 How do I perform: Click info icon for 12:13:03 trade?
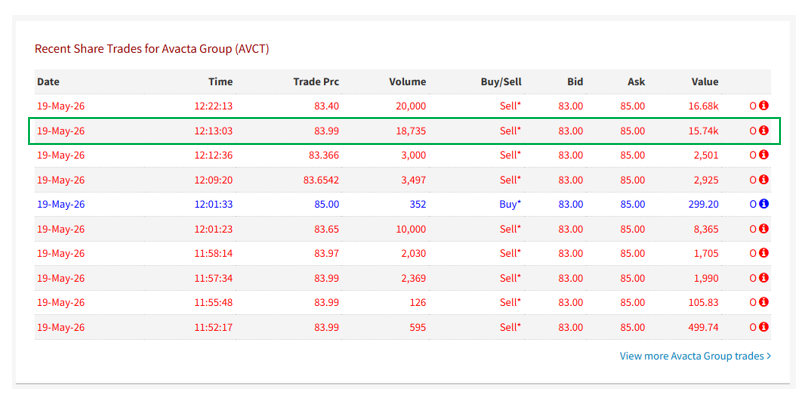click(x=763, y=130)
